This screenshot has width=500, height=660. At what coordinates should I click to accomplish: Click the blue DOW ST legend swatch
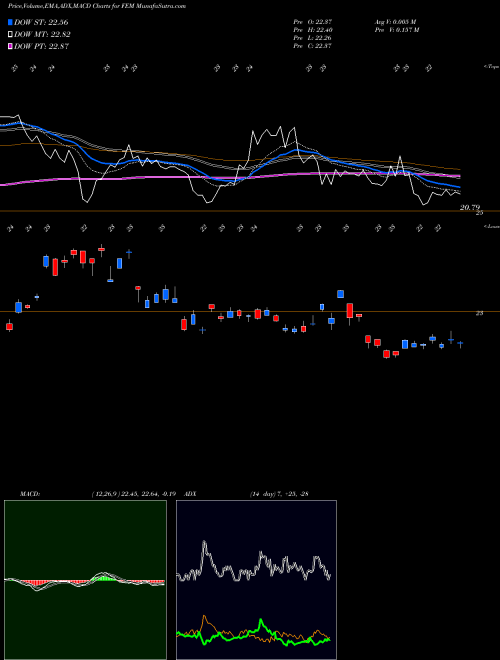point(10,22)
